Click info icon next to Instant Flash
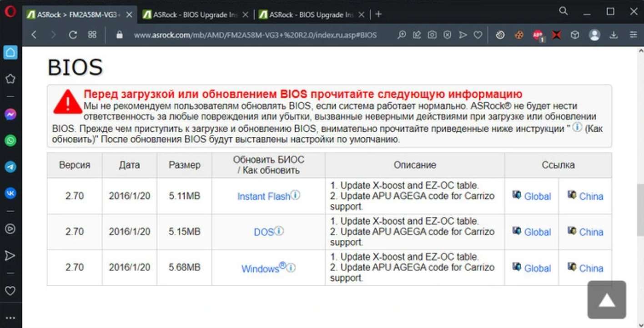The image size is (644, 328). pos(296,195)
